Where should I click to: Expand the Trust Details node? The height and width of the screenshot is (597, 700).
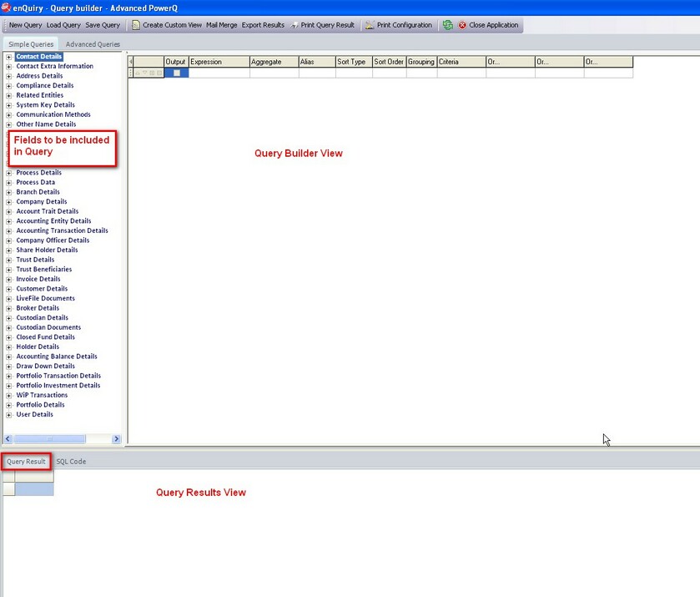tap(8, 260)
